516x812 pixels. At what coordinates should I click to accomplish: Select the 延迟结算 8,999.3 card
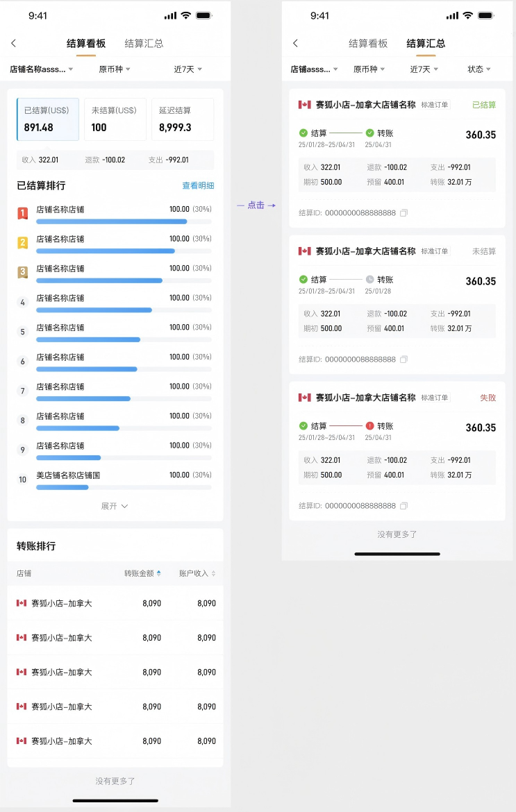point(183,119)
